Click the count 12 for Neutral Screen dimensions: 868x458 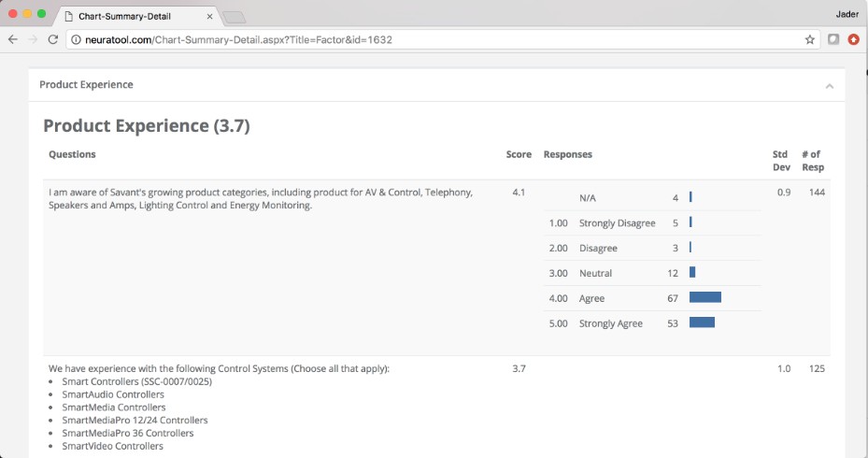673,273
